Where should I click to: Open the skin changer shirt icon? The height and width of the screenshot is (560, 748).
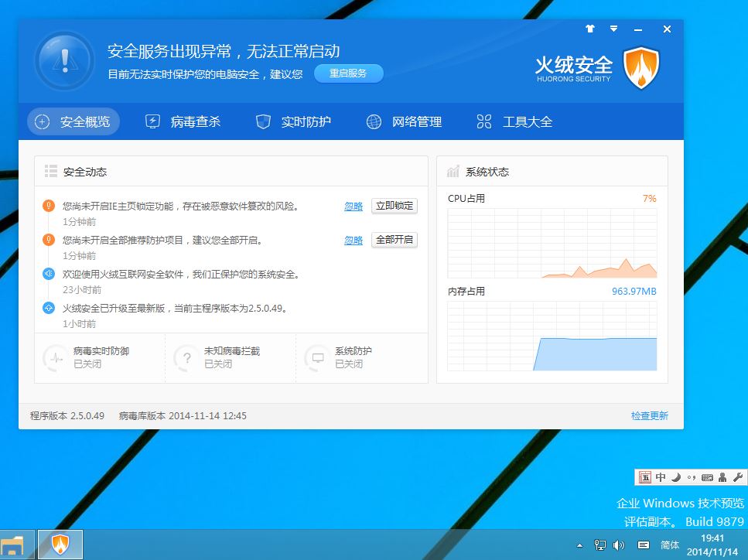tap(590, 29)
